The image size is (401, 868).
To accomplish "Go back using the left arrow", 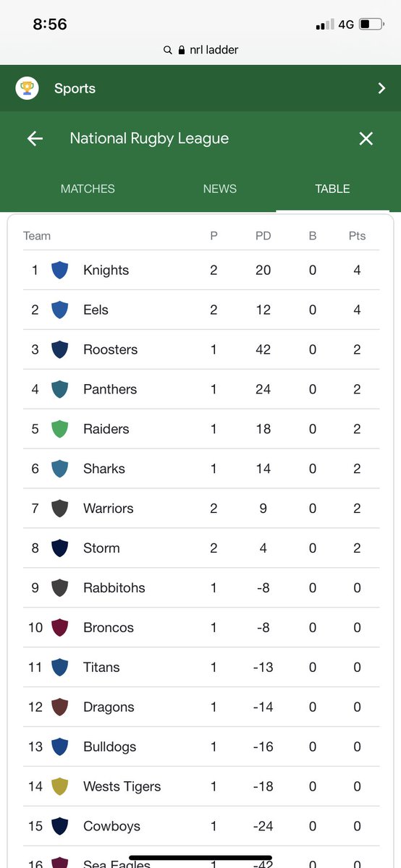I will tap(35, 138).
